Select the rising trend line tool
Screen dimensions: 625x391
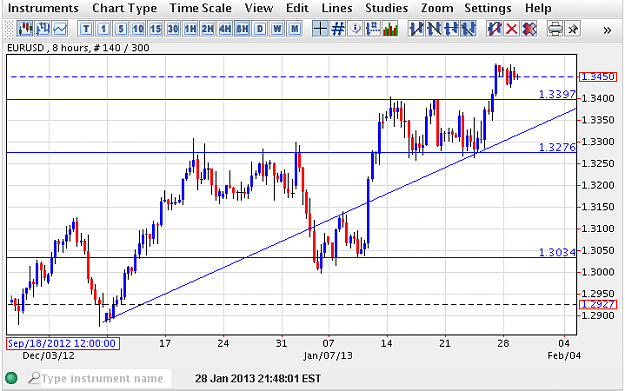coord(416,29)
